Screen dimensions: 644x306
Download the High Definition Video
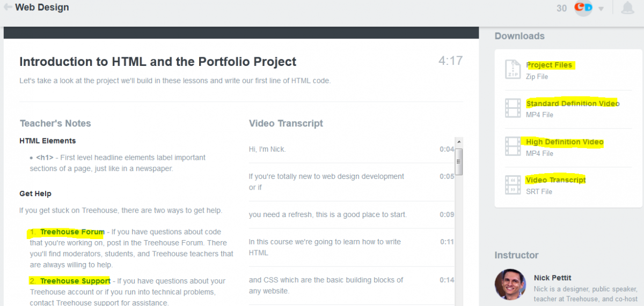(565, 142)
